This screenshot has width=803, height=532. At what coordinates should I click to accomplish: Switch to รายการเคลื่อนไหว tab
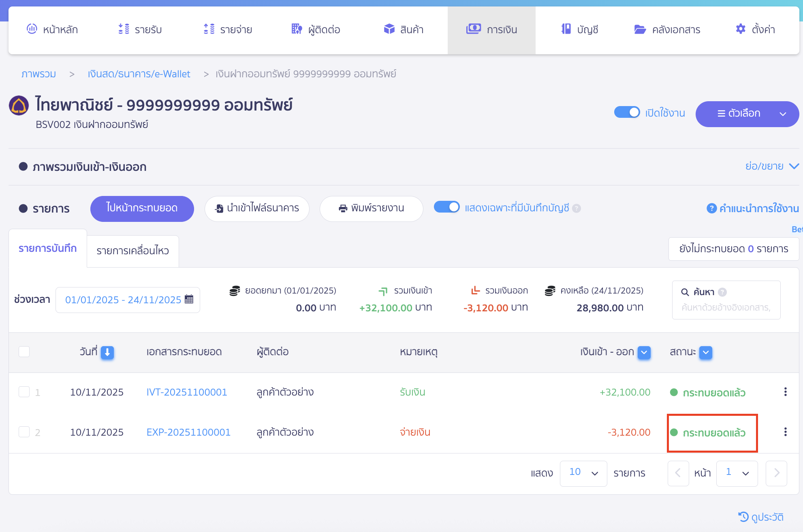pyautogui.click(x=132, y=251)
